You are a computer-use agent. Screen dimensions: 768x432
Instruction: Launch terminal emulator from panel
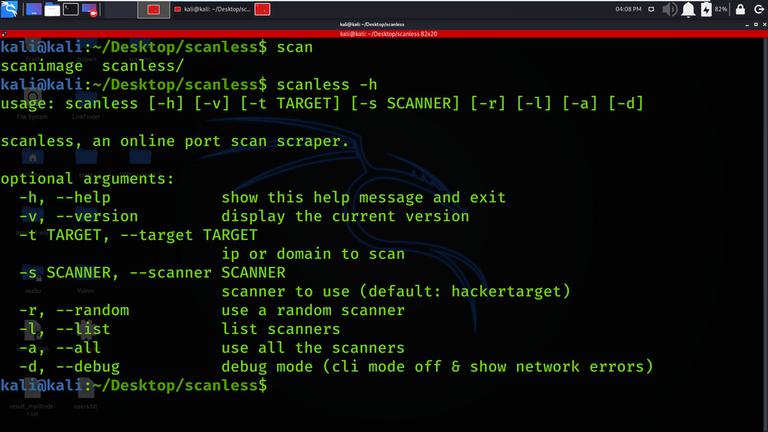71,9
